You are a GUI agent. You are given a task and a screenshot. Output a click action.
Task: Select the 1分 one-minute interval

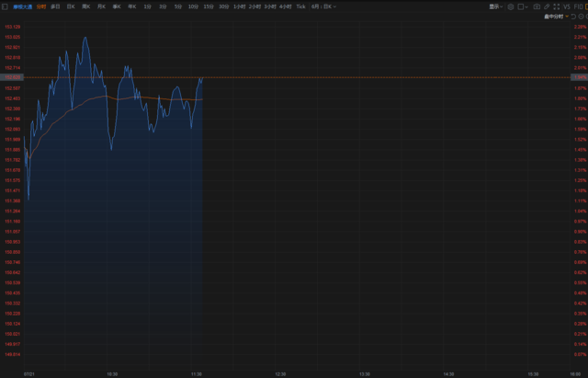coord(147,6)
